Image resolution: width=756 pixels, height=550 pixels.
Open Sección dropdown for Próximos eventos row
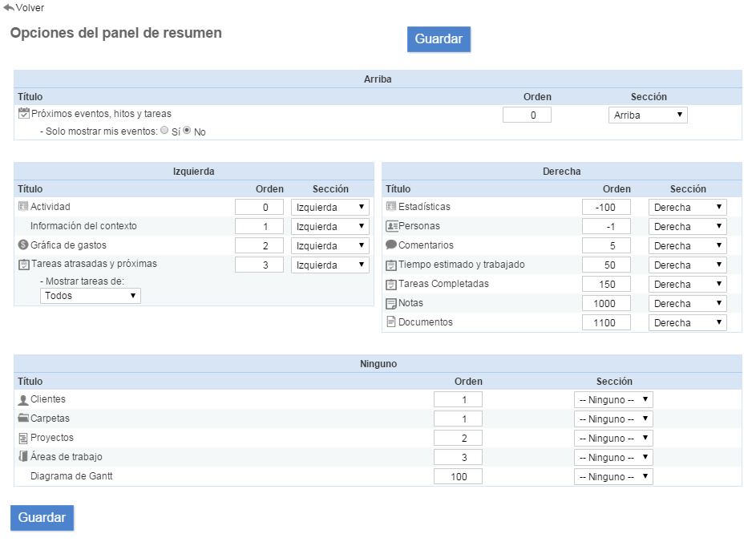(647, 115)
